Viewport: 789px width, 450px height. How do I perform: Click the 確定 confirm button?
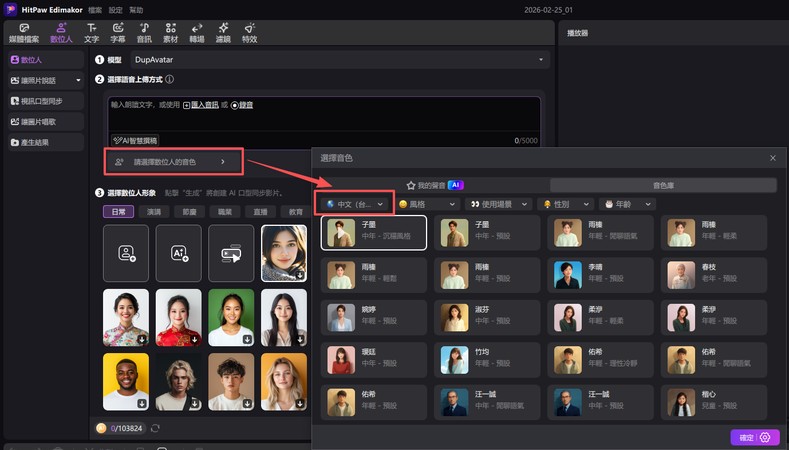coord(753,437)
